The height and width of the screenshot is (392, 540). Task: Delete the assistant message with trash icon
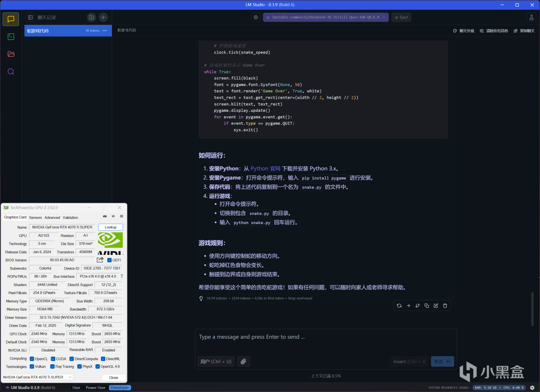[445, 306]
